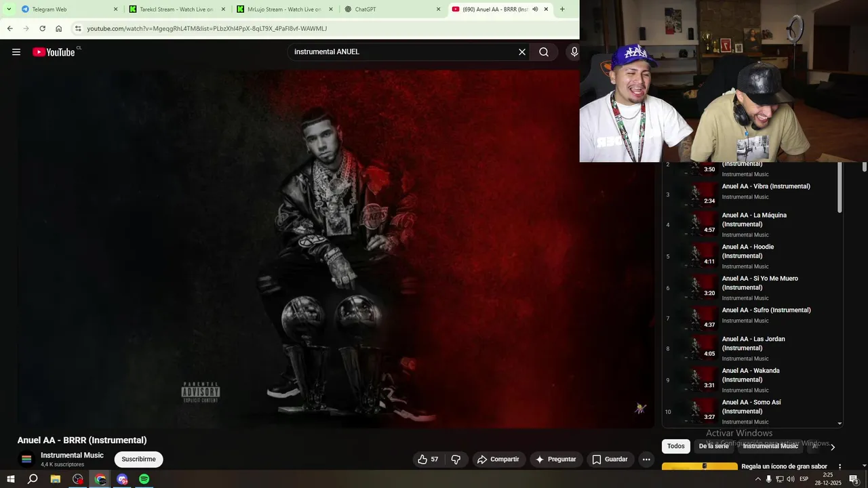The image size is (868, 488).
Task: Click the page vertical scrollbar thumb
Action: pos(864,167)
